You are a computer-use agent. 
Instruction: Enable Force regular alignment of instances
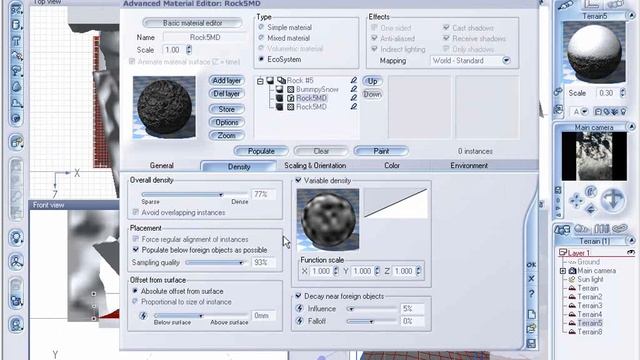pyautogui.click(x=136, y=239)
